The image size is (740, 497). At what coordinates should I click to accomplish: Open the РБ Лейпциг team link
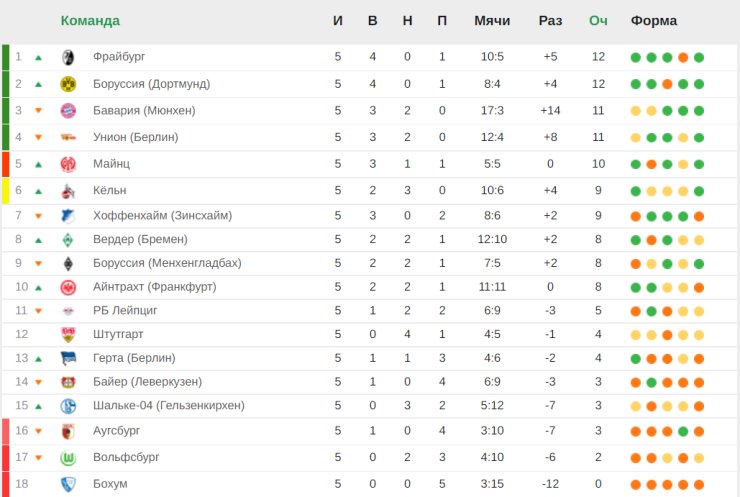[125, 311]
